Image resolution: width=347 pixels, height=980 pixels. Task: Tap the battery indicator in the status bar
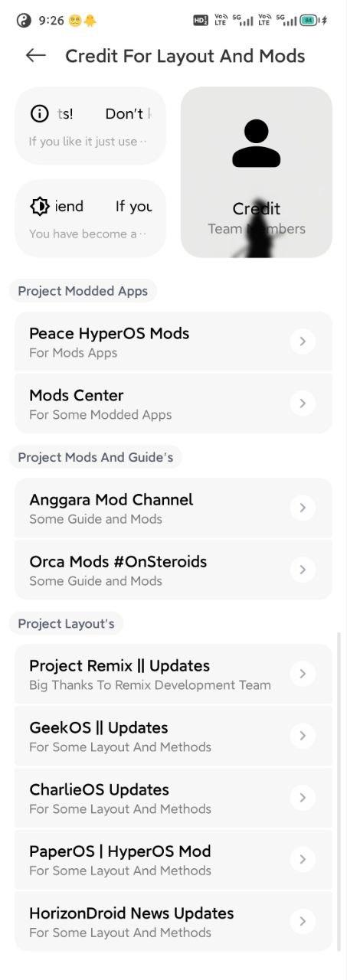tap(309, 21)
